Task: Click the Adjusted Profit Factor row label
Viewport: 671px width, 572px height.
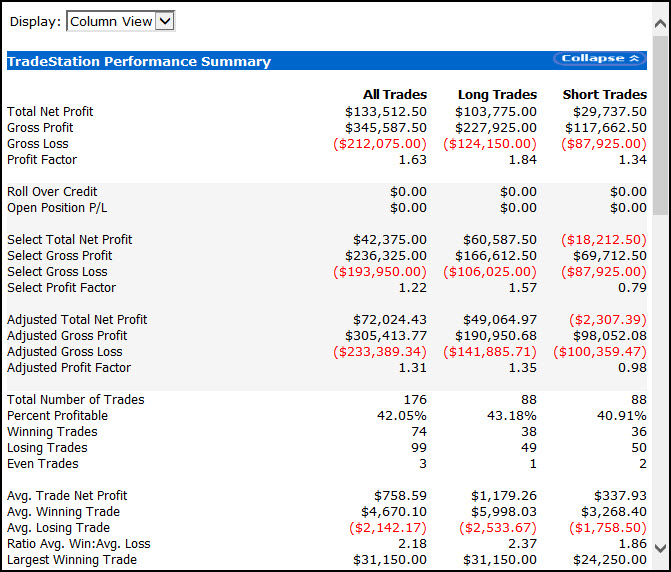Action: tap(69, 368)
